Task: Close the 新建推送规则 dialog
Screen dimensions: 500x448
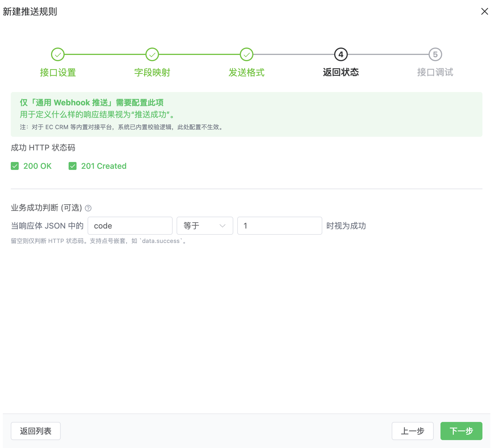Action: 484,11
